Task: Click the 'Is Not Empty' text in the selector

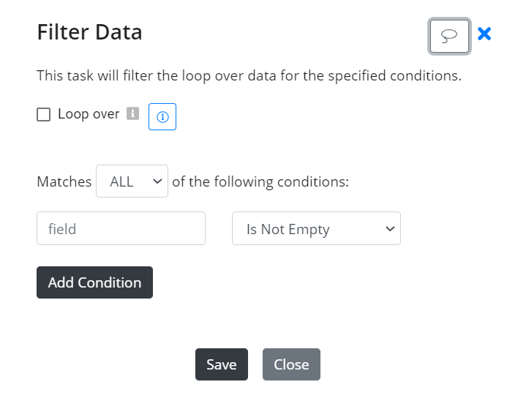Action: (288, 229)
